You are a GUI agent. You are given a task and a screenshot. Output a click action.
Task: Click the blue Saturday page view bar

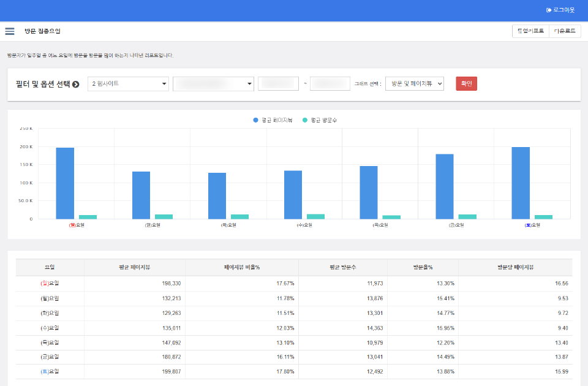point(521,183)
